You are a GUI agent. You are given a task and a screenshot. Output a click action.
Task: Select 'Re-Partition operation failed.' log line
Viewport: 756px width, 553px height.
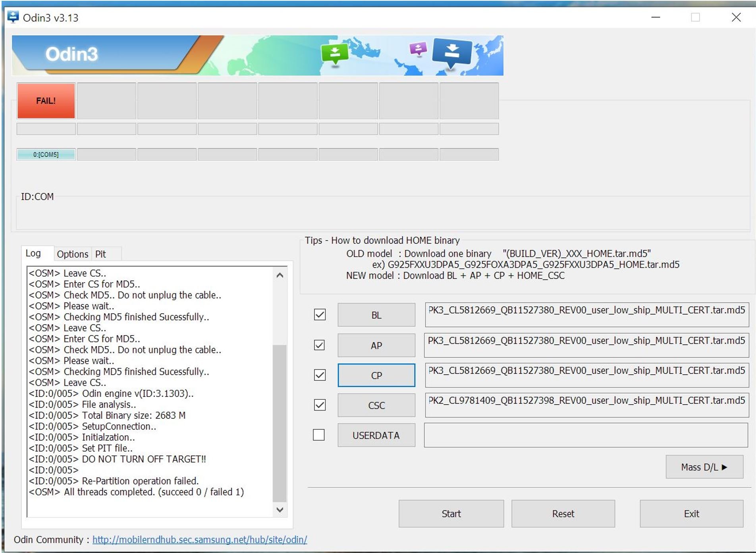[114, 481]
